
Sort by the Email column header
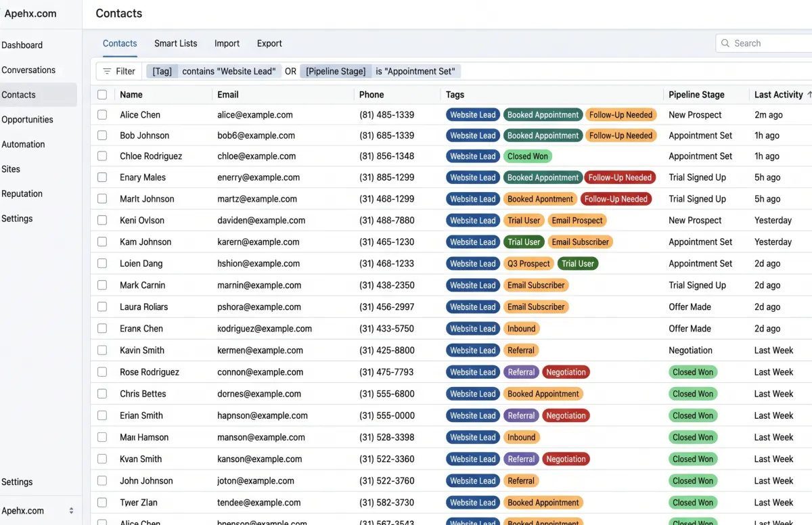(228, 95)
